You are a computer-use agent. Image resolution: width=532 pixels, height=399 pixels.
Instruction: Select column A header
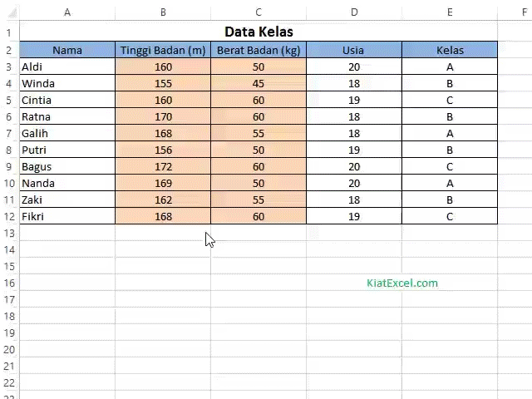tap(67, 12)
